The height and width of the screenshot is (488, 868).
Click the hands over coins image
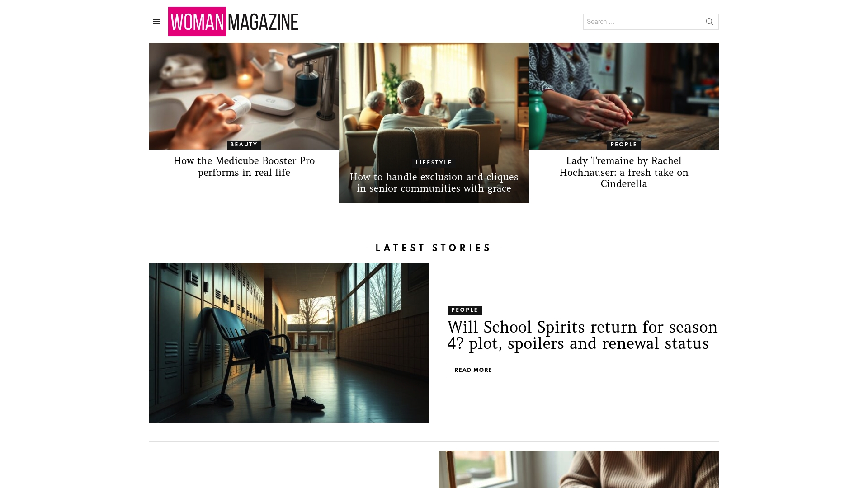pyautogui.click(x=624, y=96)
